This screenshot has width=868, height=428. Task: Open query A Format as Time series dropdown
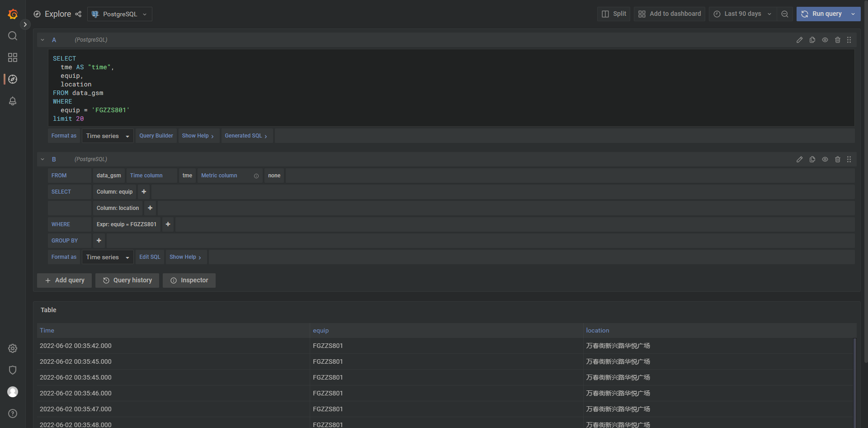(108, 136)
